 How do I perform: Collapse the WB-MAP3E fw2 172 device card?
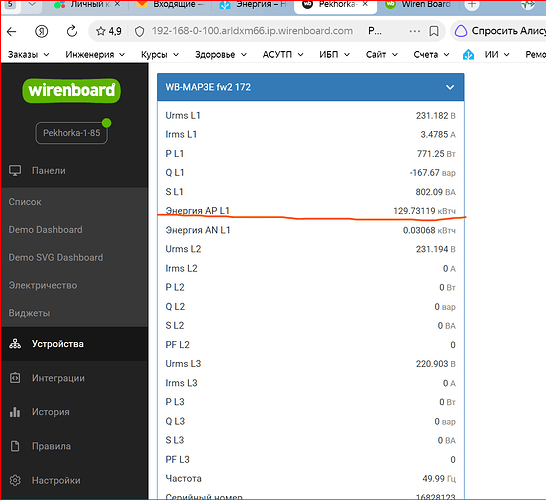(450, 87)
